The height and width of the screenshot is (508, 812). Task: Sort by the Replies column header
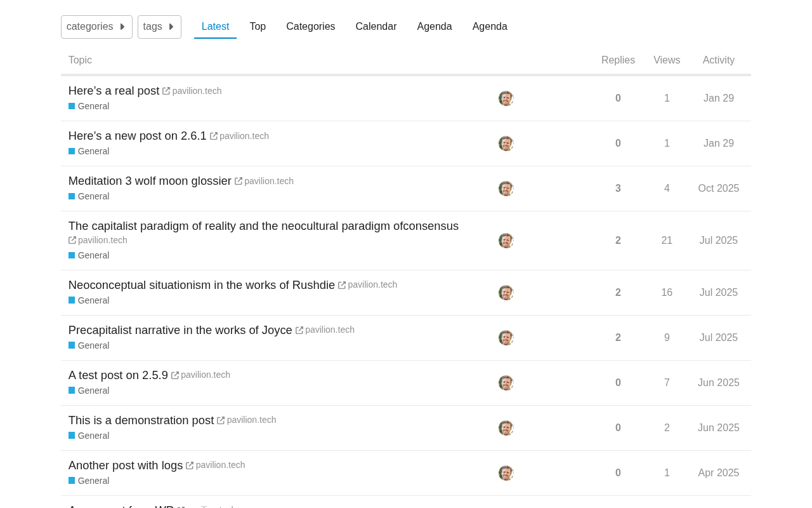click(x=618, y=60)
